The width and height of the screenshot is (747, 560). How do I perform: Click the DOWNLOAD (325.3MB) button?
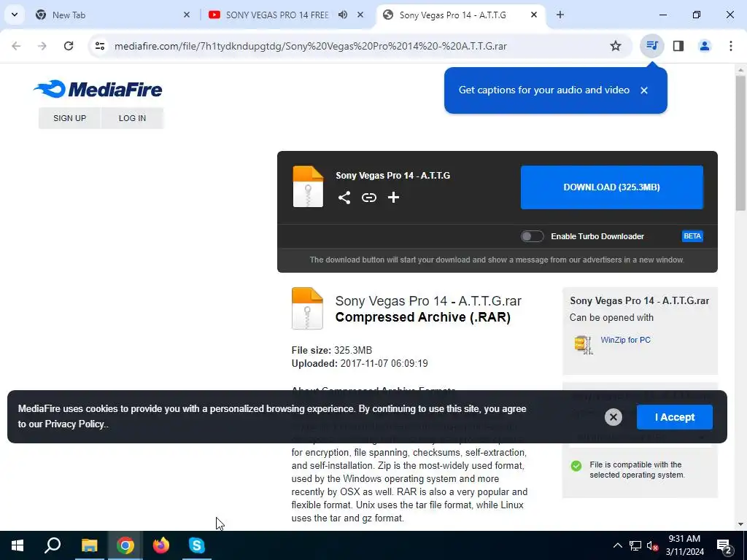coord(612,187)
